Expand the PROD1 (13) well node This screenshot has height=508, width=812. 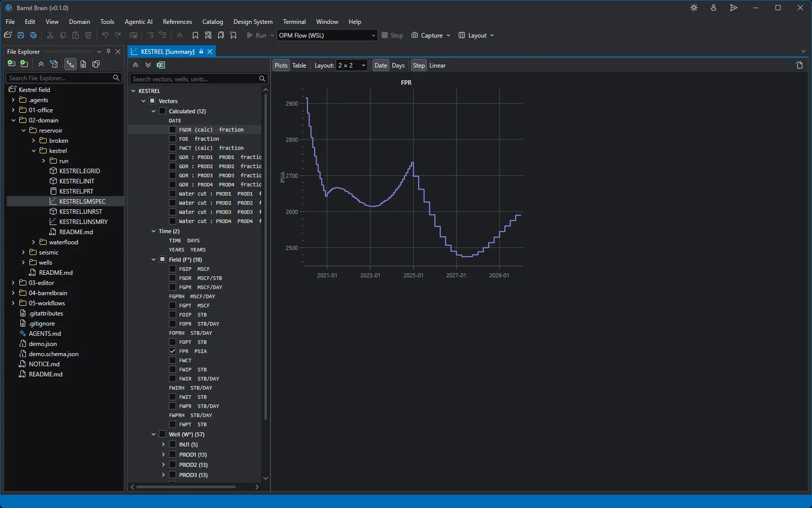click(163, 455)
